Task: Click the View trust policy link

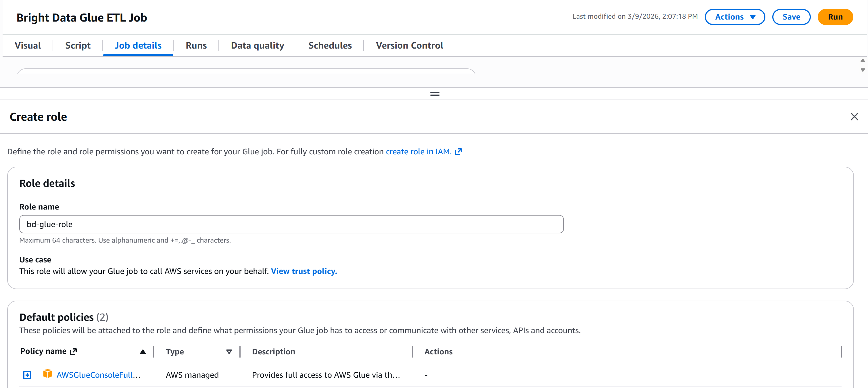Action: pyautogui.click(x=304, y=271)
